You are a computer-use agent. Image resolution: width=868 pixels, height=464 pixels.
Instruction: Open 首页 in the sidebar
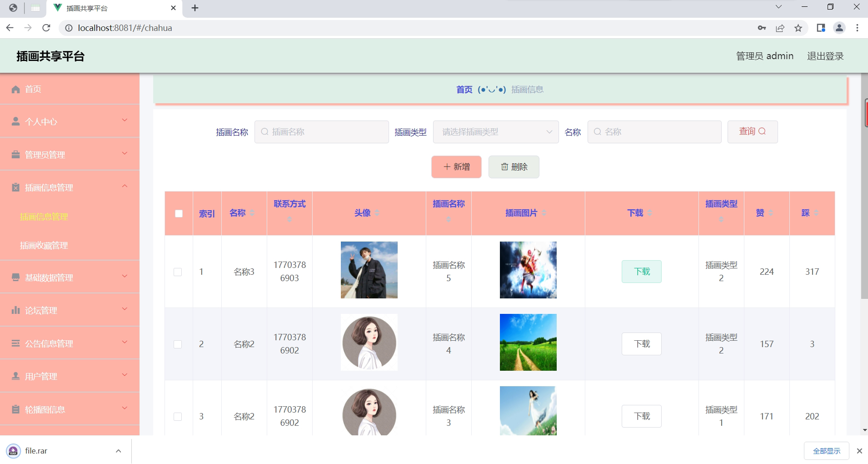[70, 89]
